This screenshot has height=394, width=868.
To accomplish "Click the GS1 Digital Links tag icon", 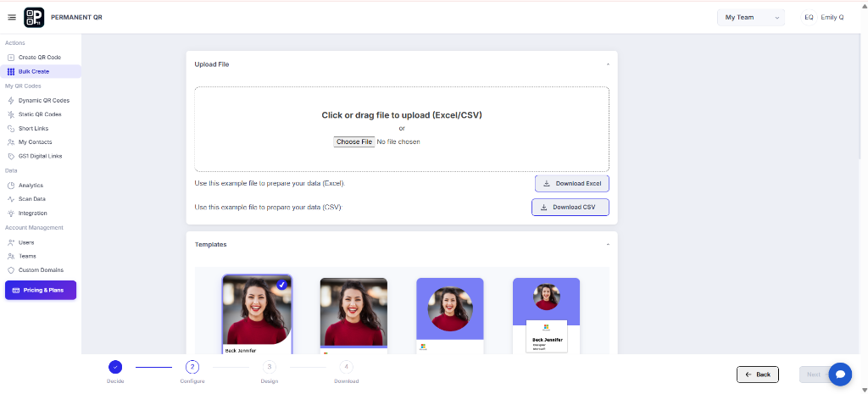I will 11,156.
